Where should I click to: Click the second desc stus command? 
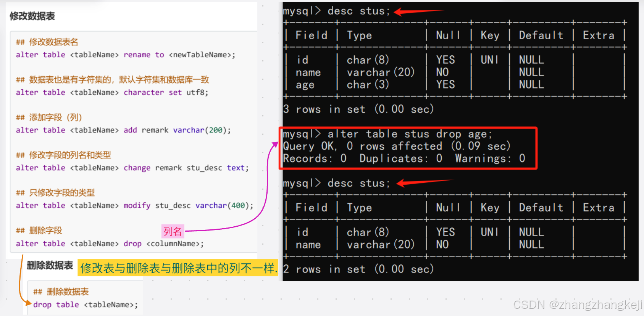coord(337,183)
